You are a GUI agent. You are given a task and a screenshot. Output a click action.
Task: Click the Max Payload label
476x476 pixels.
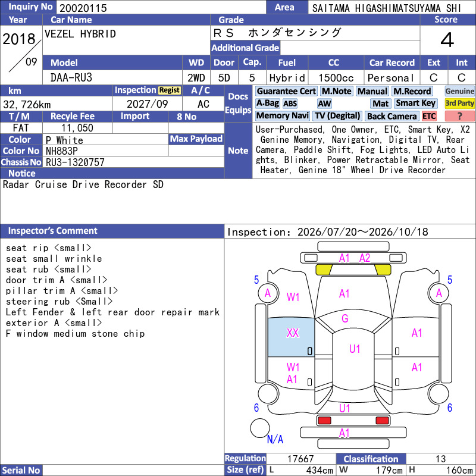click(x=196, y=139)
